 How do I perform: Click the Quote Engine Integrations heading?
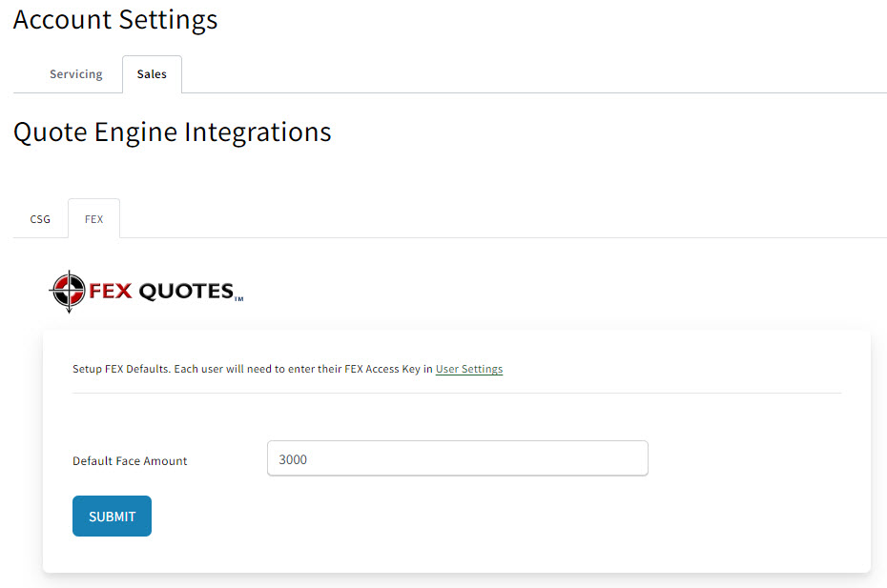[172, 132]
